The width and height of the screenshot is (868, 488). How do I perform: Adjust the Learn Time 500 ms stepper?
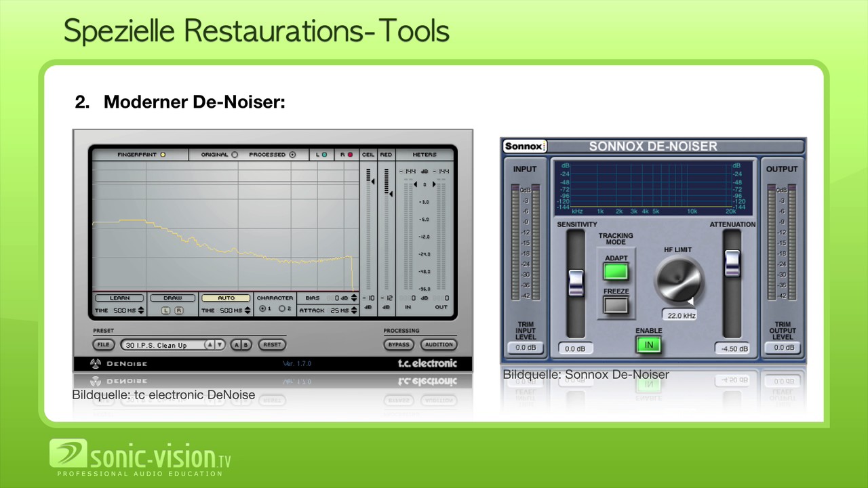point(141,310)
